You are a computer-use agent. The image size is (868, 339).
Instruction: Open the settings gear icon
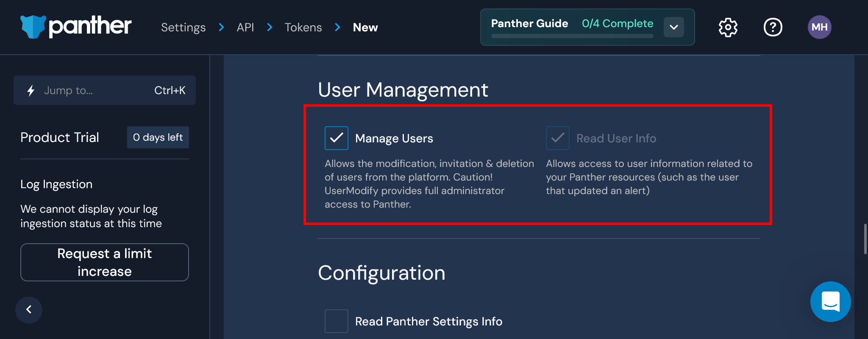tap(728, 28)
